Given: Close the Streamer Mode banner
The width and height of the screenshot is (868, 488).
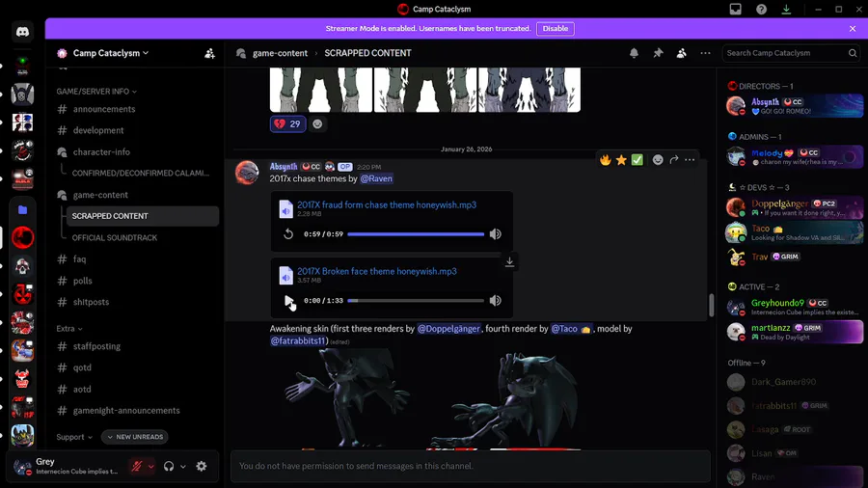Looking at the screenshot, I should (x=853, y=29).
